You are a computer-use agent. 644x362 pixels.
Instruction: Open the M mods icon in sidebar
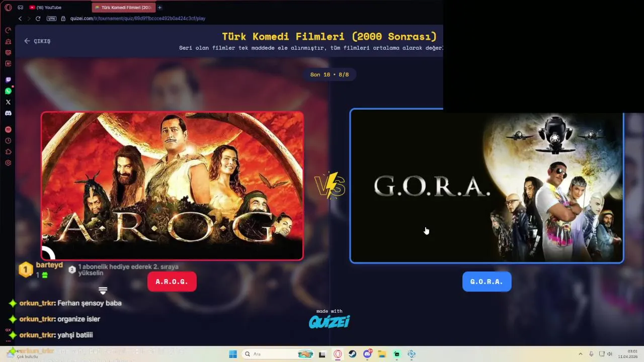(x=8, y=64)
